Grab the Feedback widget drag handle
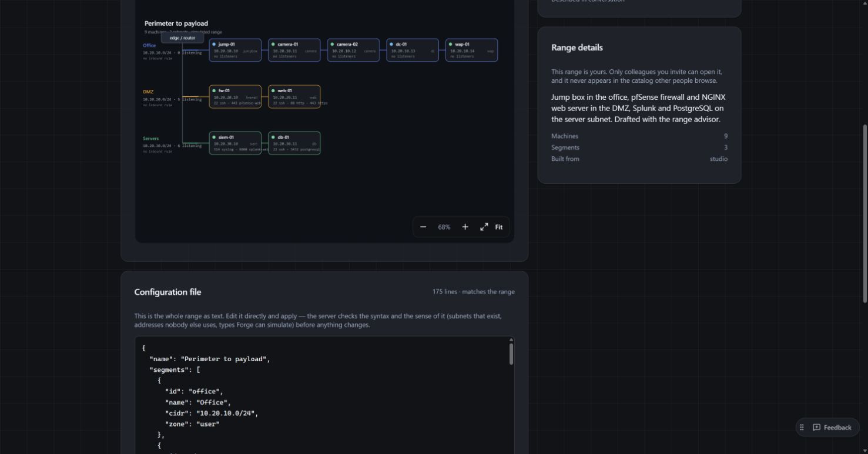 point(802,428)
